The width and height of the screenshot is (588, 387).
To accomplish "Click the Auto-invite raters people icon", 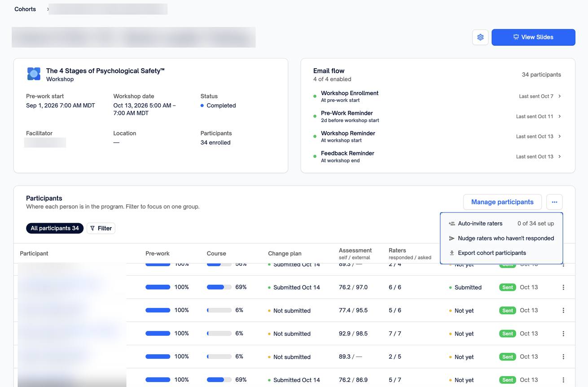I will (452, 224).
